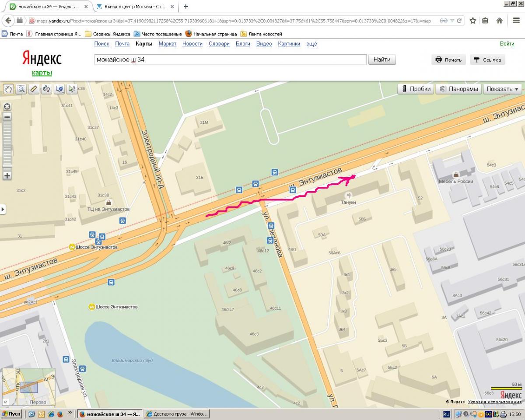Click the locate-me compass button
525x420 pixels.
click(7, 106)
